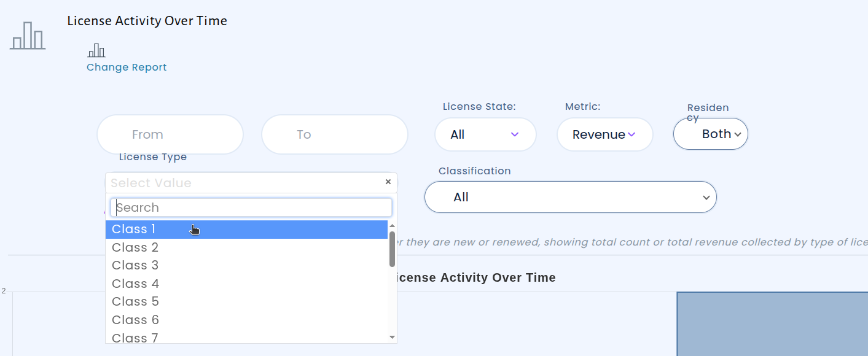Click the Metric label

tap(582, 107)
